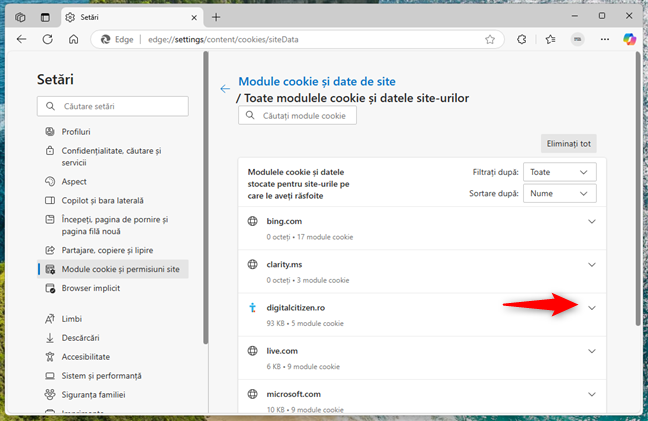Click the back arrow beside the cookie heading

click(225, 88)
